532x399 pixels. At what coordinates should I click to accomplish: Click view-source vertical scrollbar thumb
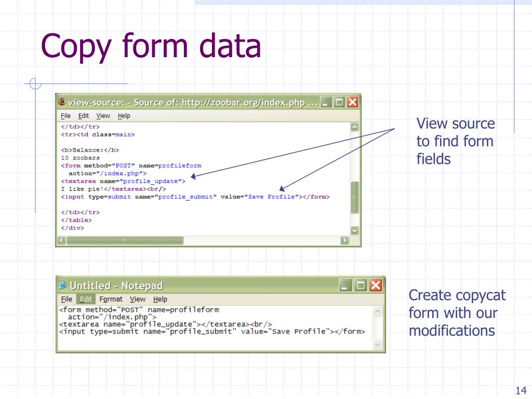(354, 197)
